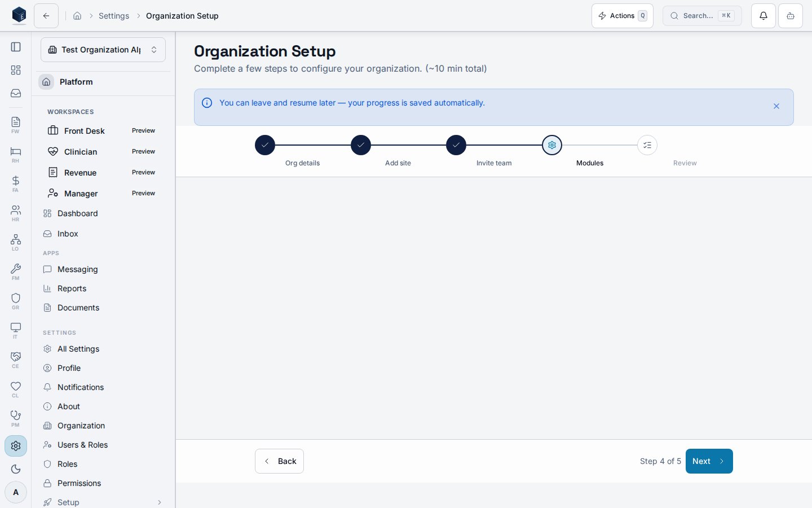Open the IT monitor module icon
812x508 pixels.
[x=16, y=330]
